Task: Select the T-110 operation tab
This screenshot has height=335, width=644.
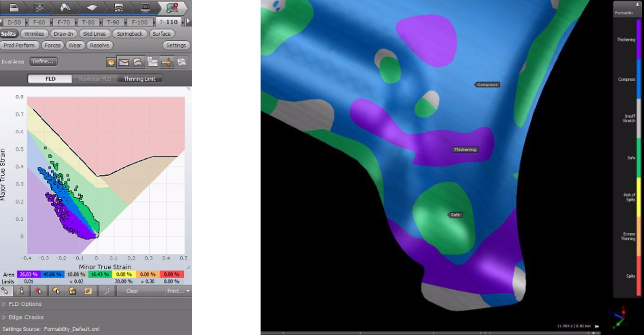Action: pos(168,22)
